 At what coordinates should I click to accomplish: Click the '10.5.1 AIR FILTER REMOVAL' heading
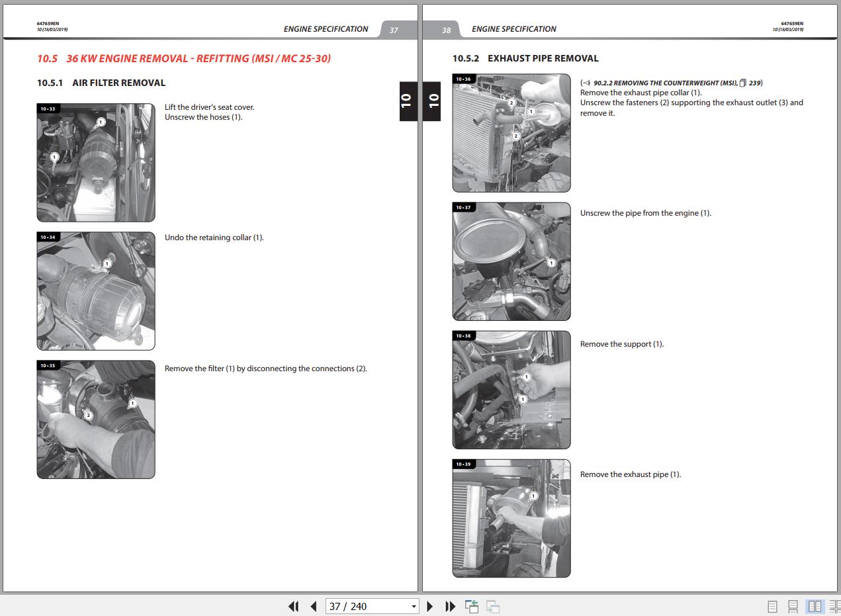pos(101,83)
